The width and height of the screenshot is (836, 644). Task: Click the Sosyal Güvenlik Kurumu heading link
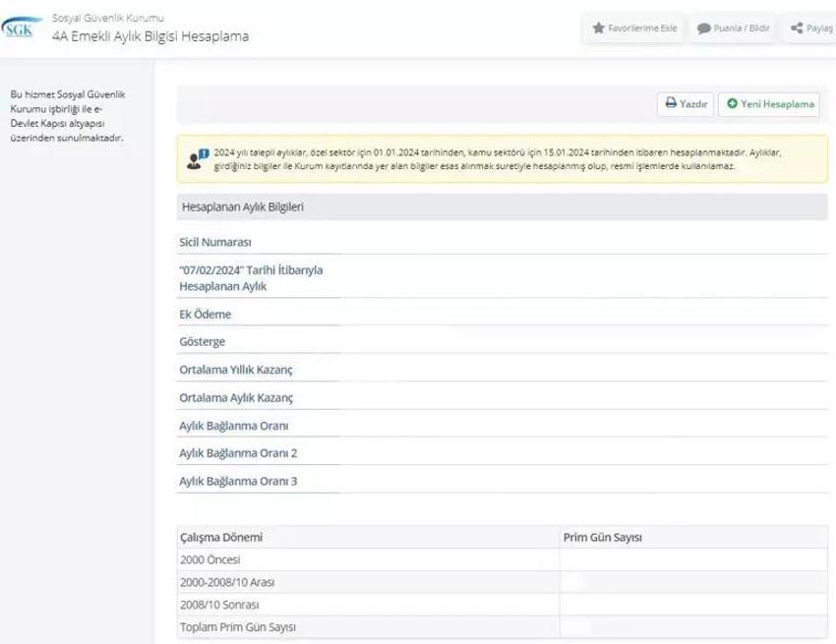(x=108, y=18)
